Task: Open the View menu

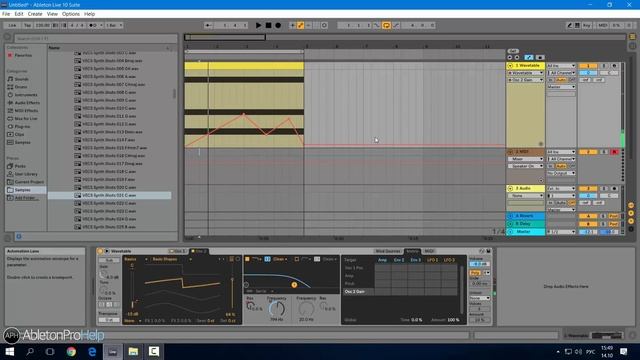Action: coord(52,14)
